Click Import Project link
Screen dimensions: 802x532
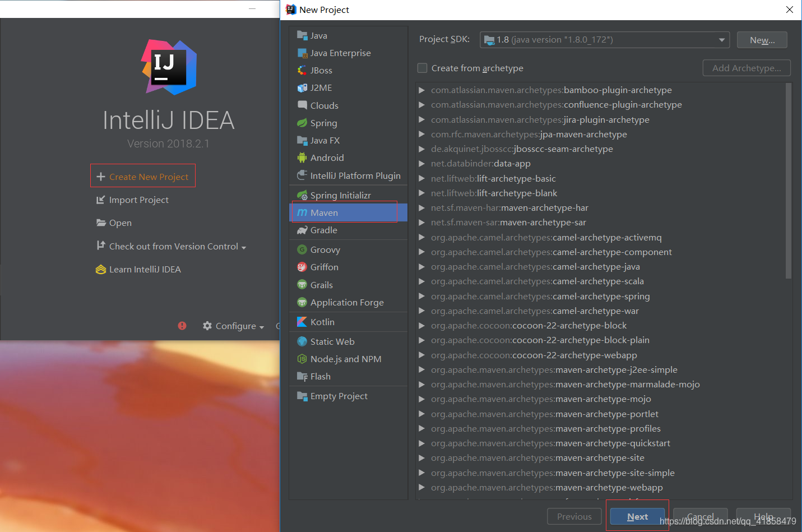point(139,200)
